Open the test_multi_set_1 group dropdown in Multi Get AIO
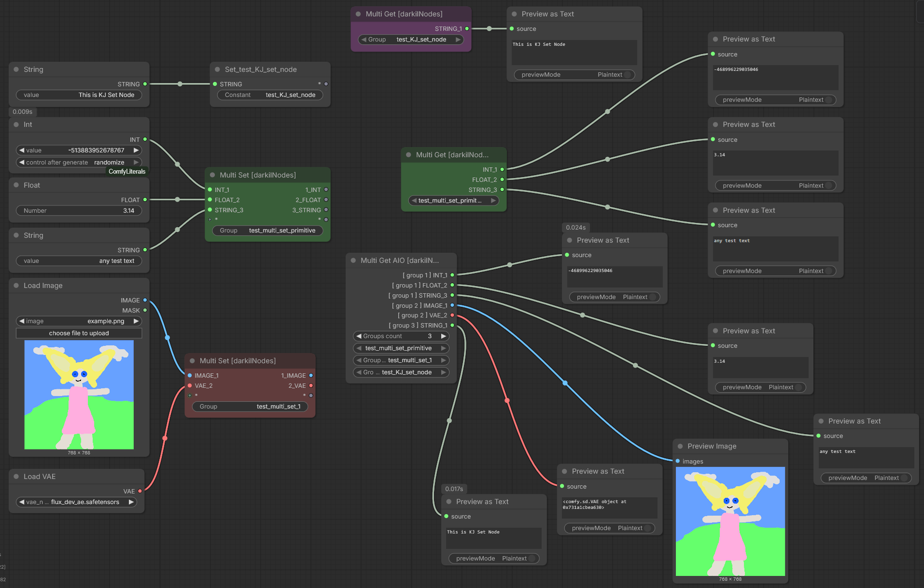 pyautogui.click(x=401, y=360)
